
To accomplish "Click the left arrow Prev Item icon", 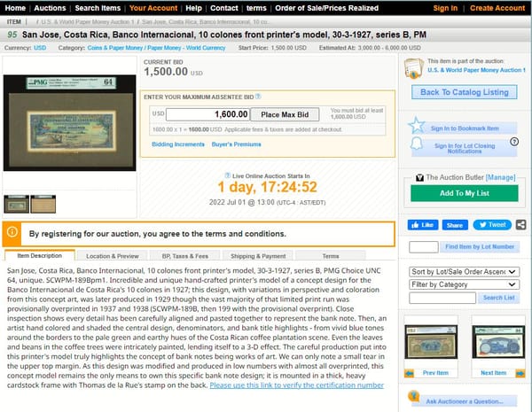I will click(409, 373).
